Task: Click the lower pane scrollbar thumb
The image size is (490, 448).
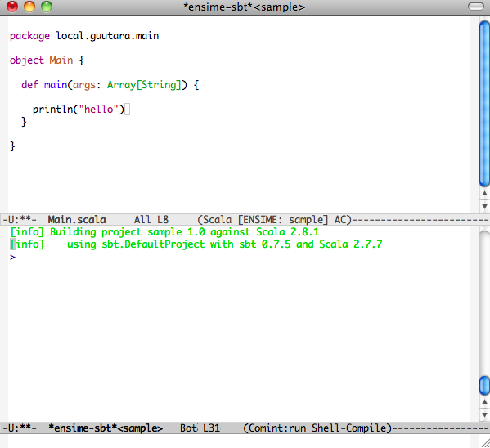Action: pyautogui.click(x=484, y=386)
